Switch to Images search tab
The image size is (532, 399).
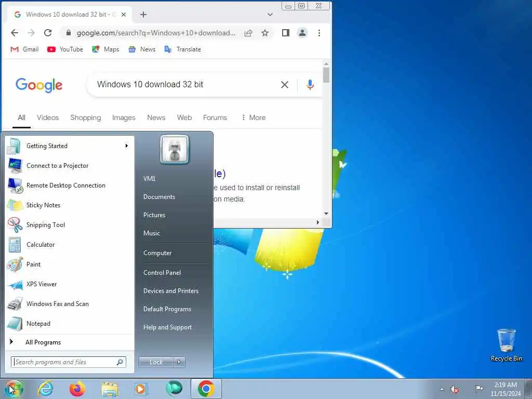click(124, 117)
